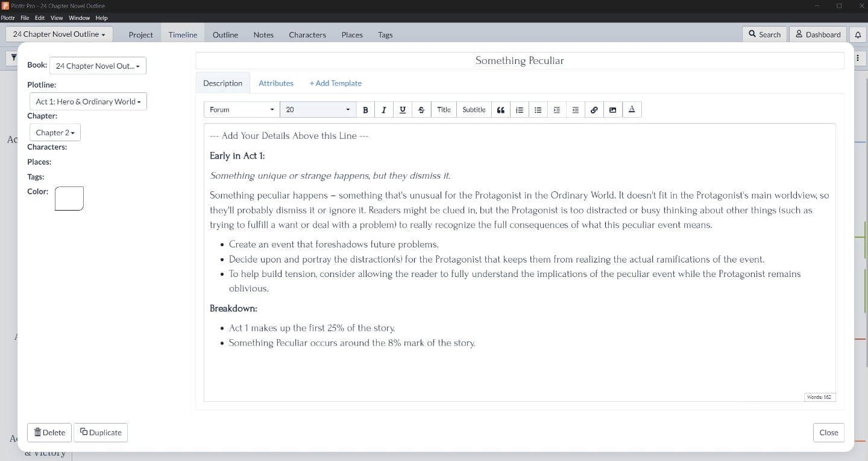The width and height of the screenshot is (868, 461).
Task: Select the strikethrough formatting icon
Action: [x=421, y=109]
